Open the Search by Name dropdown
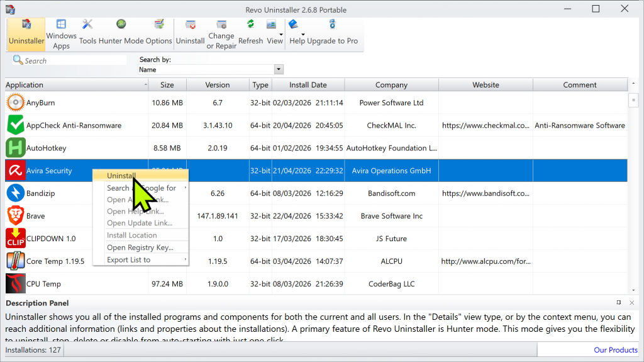The height and width of the screenshot is (362, 644). coord(279,69)
